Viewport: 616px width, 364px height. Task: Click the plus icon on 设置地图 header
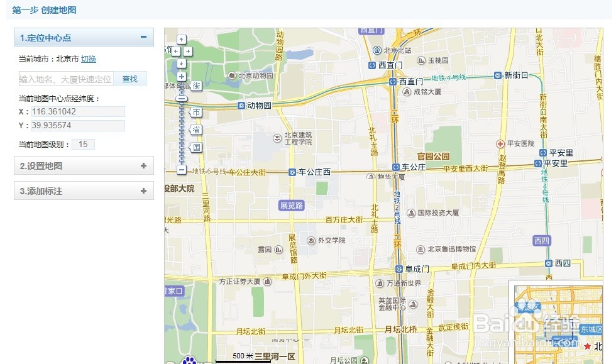(143, 166)
